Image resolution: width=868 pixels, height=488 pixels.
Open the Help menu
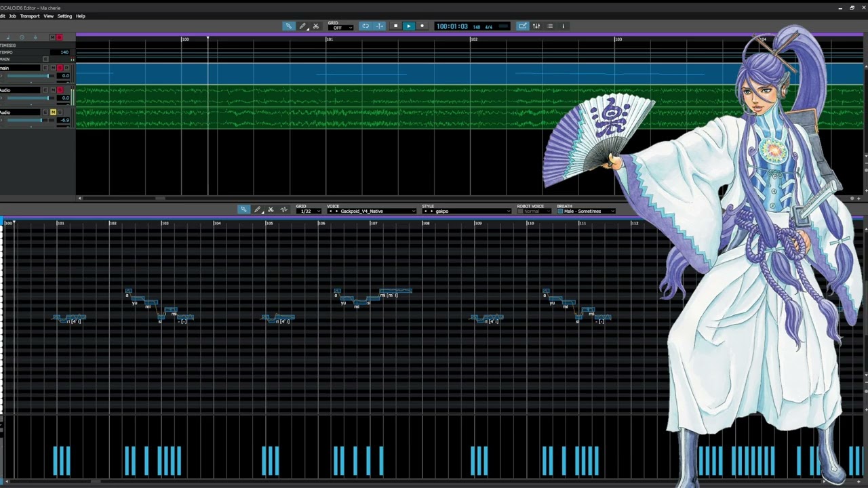81,16
